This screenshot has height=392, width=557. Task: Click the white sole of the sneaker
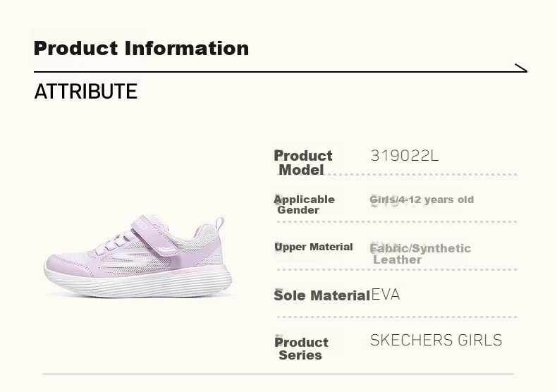tap(137, 283)
